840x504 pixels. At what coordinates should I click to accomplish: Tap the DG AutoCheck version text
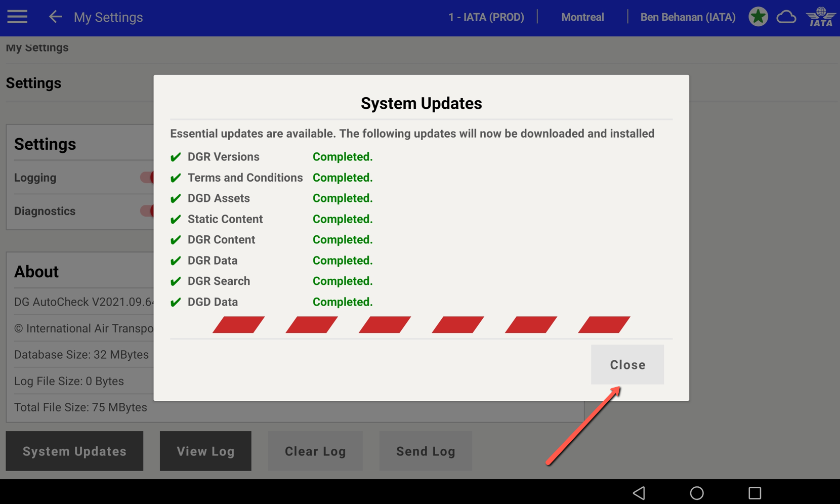tap(84, 302)
